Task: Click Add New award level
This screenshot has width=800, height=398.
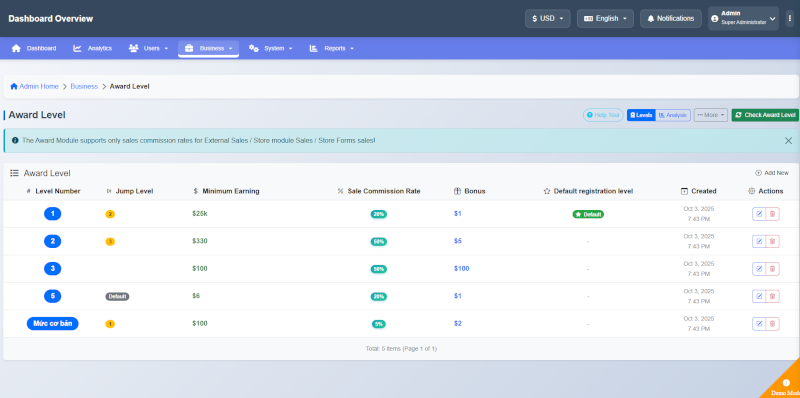Action: pos(772,173)
